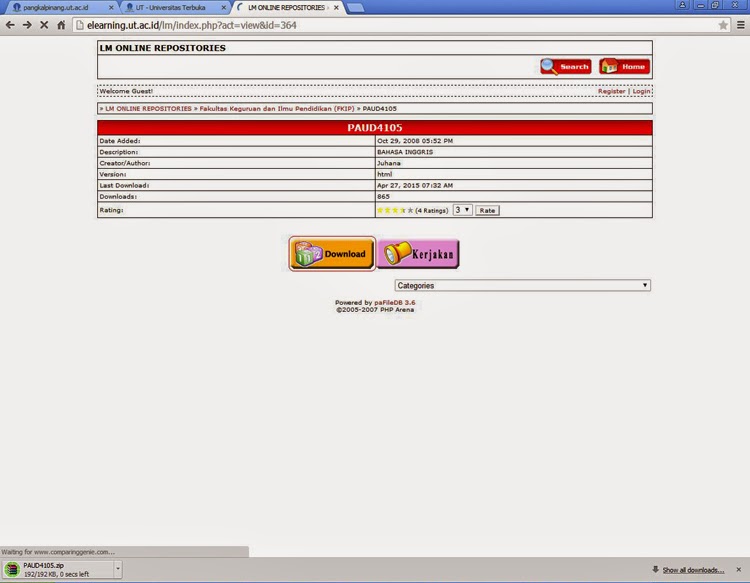Open the rating value dropdown showing 3

pos(463,210)
